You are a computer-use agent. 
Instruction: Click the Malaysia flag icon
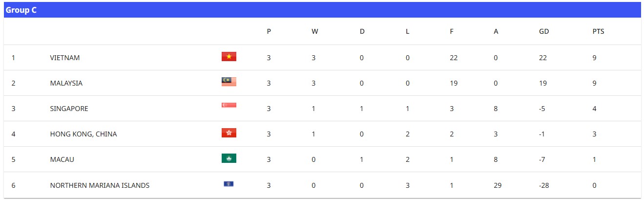pos(229,82)
